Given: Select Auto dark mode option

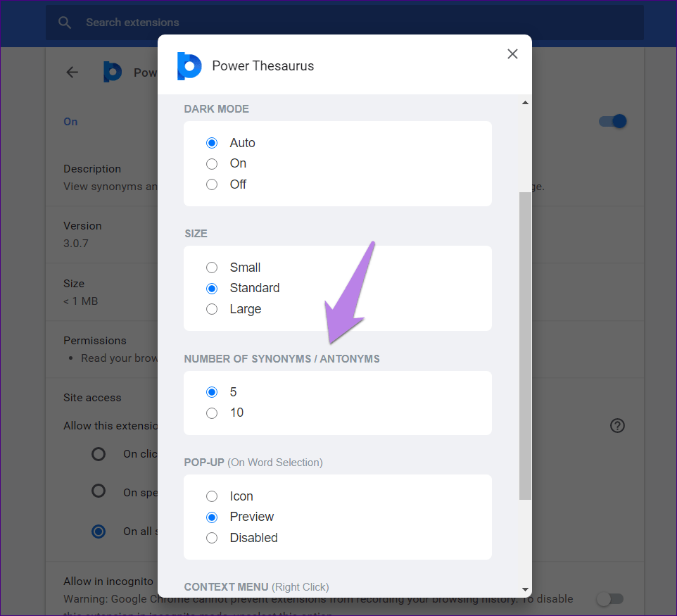Looking at the screenshot, I should (x=212, y=143).
